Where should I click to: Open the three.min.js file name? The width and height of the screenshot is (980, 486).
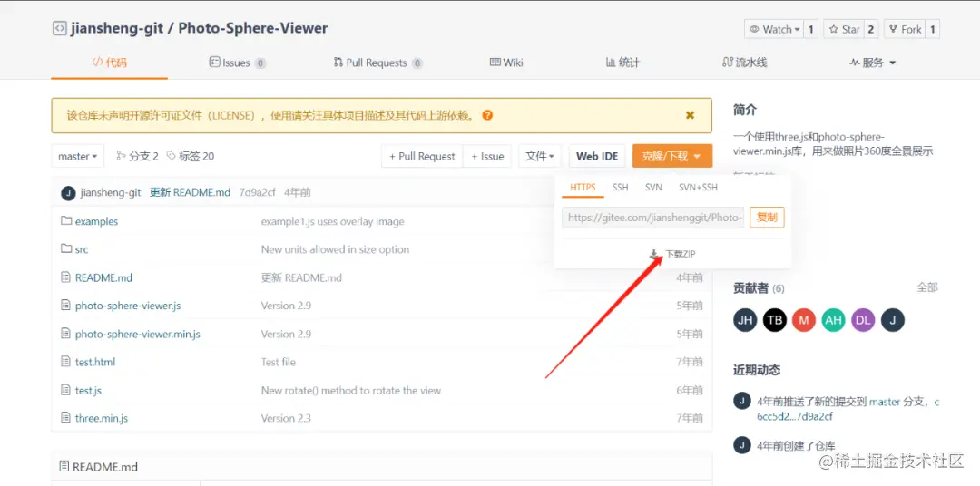tap(102, 418)
